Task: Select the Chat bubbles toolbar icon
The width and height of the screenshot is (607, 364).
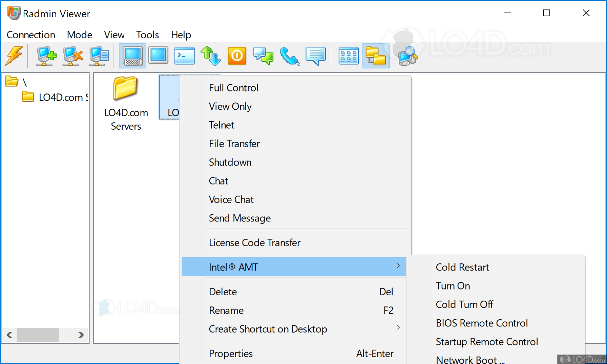Action: (x=263, y=56)
